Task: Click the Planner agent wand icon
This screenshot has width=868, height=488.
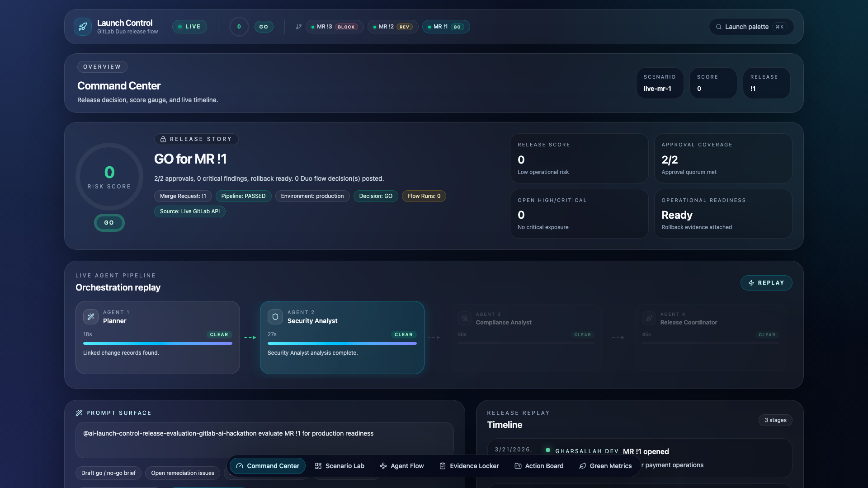Action: (x=91, y=317)
